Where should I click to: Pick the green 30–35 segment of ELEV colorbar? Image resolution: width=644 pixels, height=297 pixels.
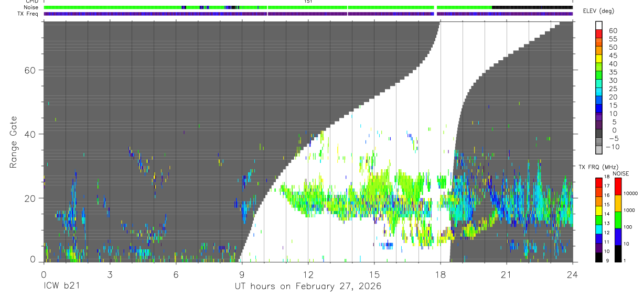click(599, 75)
